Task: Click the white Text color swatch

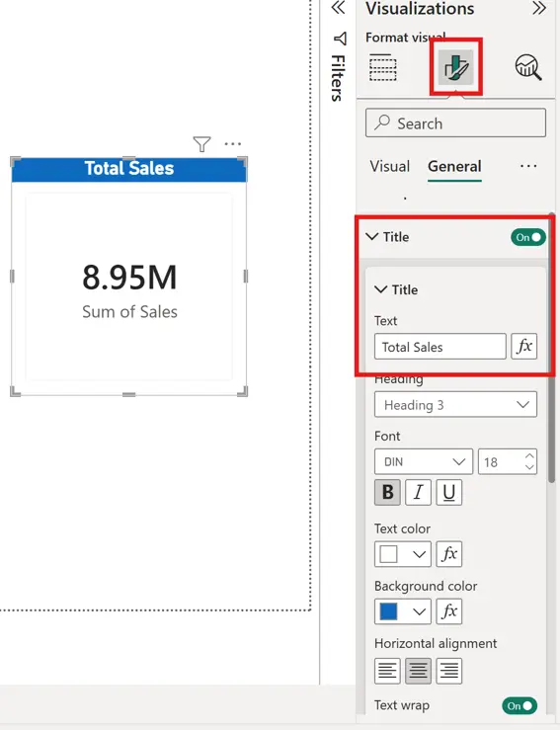Action: [x=389, y=554]
